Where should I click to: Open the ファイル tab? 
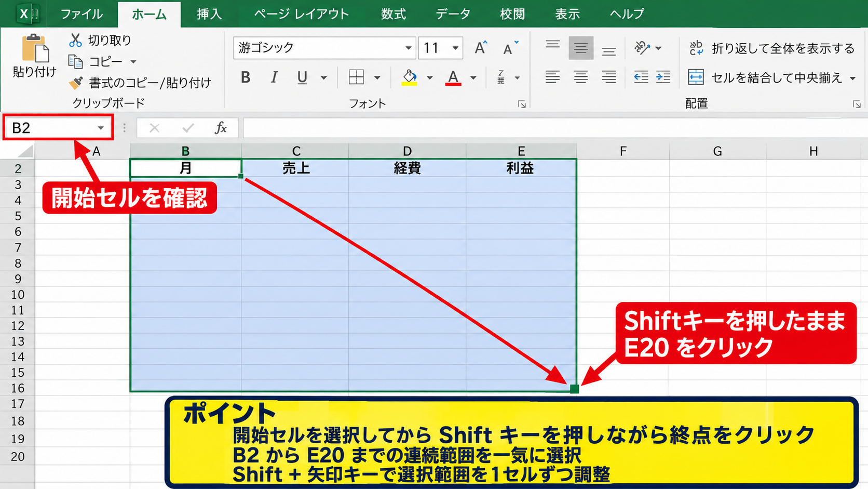[x=82, y=14]
